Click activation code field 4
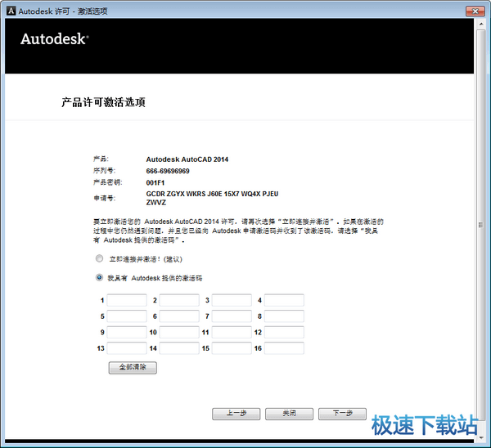491x448 pixels. (284, 300)
